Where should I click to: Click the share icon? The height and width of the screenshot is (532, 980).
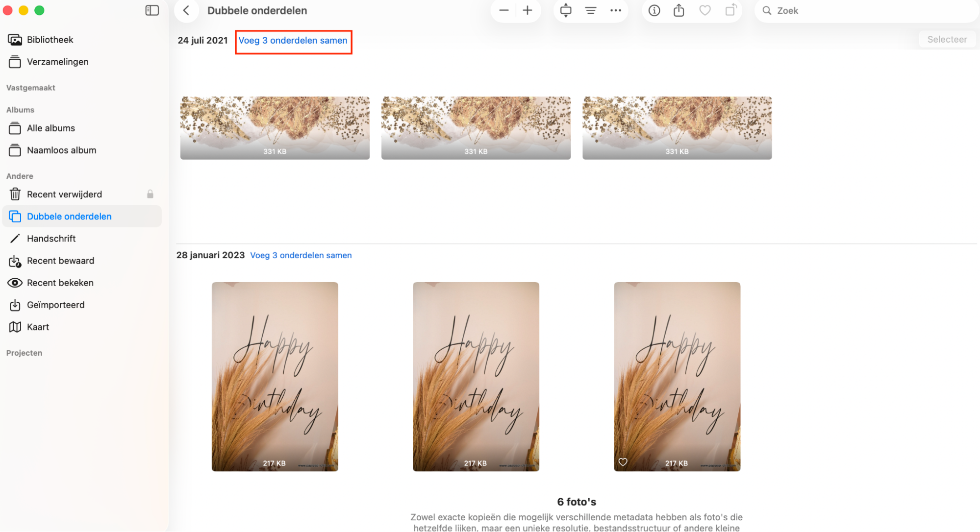679,10
